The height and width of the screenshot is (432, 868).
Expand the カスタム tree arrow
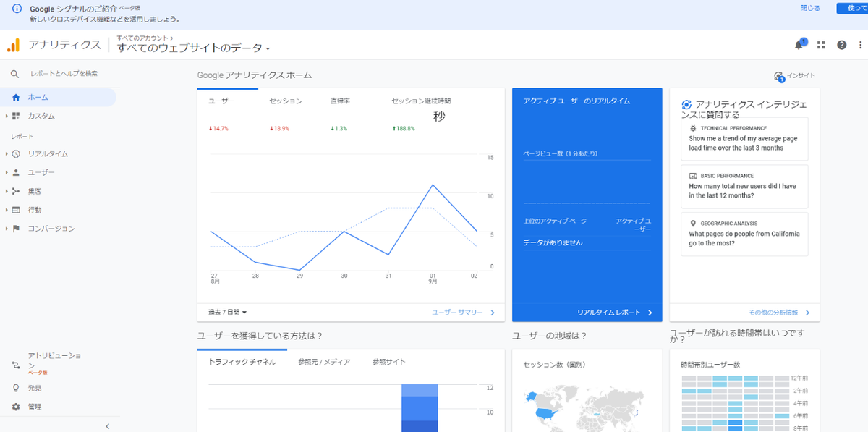click(x=6, y=116)
